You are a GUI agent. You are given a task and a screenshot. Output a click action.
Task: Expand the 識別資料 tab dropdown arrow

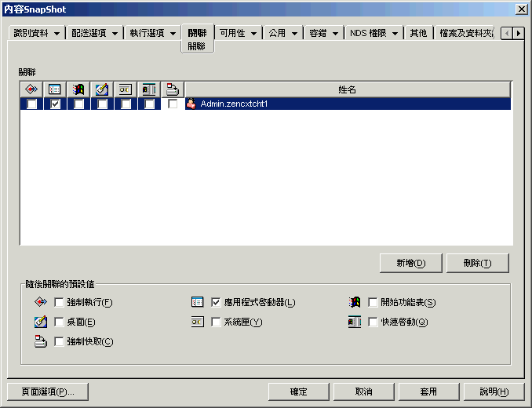56,33
